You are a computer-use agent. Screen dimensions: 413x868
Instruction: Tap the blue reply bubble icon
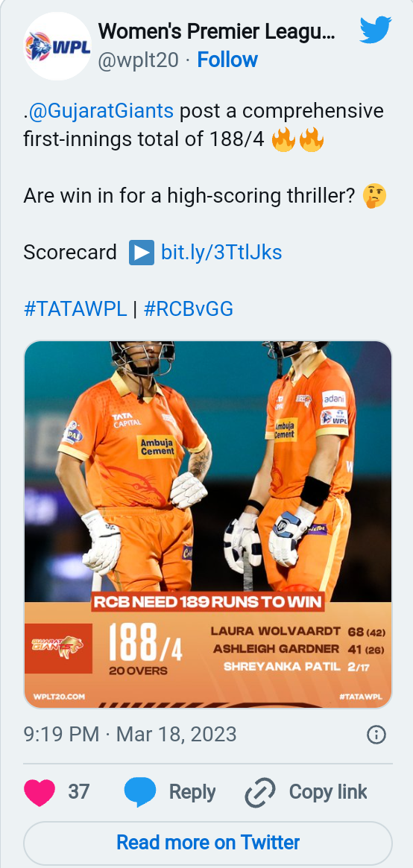click(x=139, y=792)
